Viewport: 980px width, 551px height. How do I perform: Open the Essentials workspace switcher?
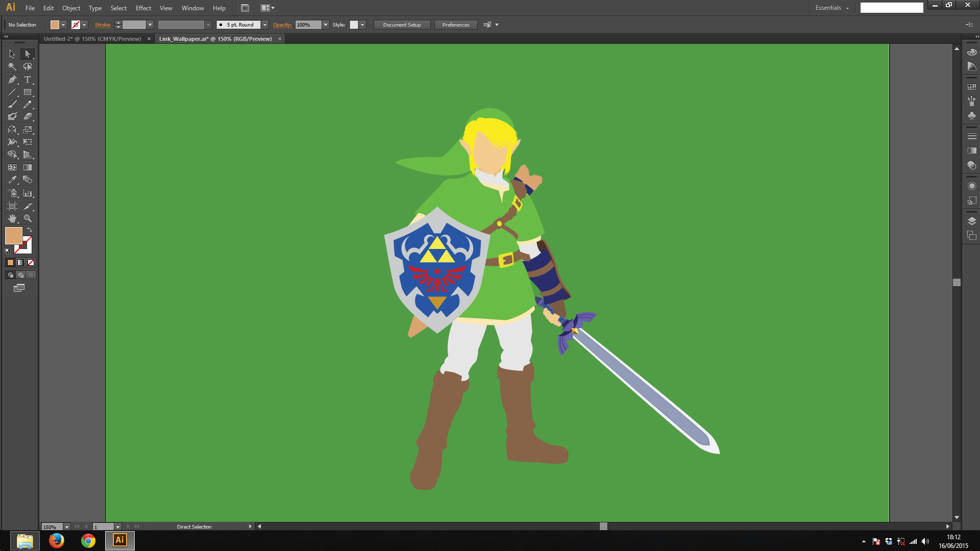pyautogui.click(x=832, y=8)
